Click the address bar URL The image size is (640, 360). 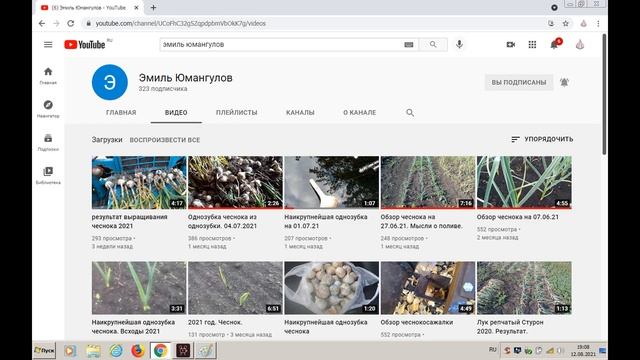click(x=180, y=23)
